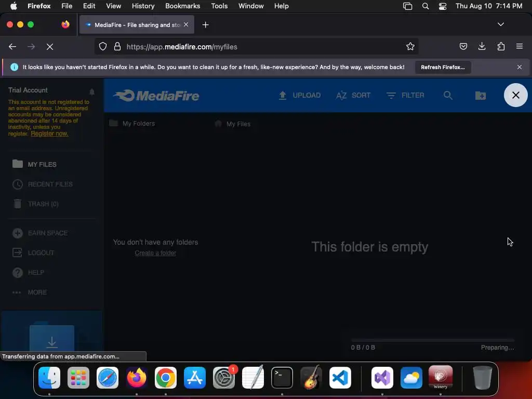Screen dimensions: 532x399
Task: Dismiss the Firefox notification bar
Action: pyautogui.click(x=520, y=67)
